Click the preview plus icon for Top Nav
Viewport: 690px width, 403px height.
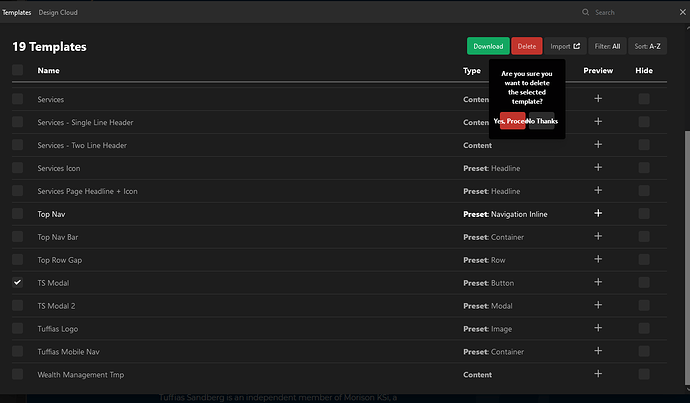coord(598,213)
